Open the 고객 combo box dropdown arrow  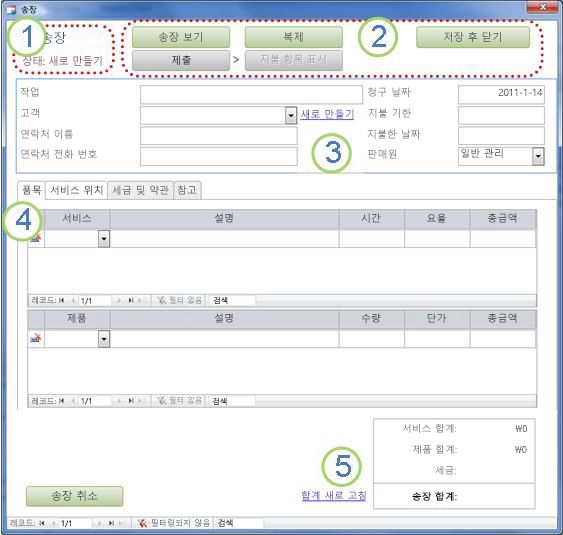tap(291, 115)
